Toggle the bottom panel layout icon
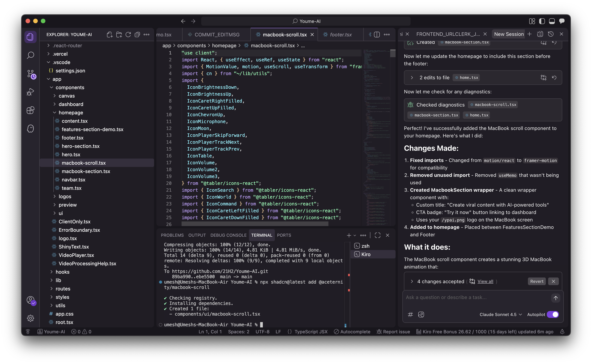The width and height of the screenshot is (592, 364). (x=552, y=21)
